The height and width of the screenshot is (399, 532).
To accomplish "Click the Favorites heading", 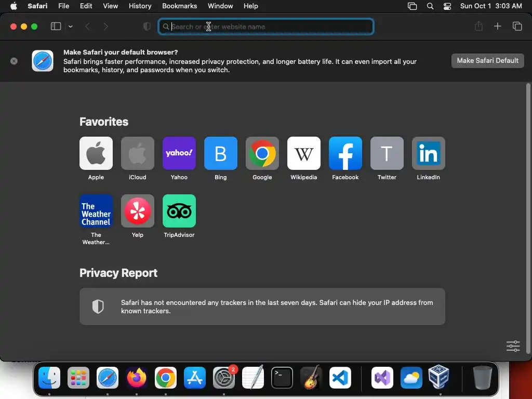I will tap(104, 122).
